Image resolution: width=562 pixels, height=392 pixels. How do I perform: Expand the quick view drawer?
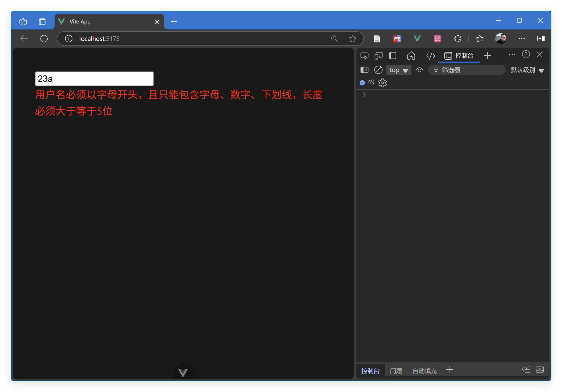pyautogui.click(x=540, y=370)
